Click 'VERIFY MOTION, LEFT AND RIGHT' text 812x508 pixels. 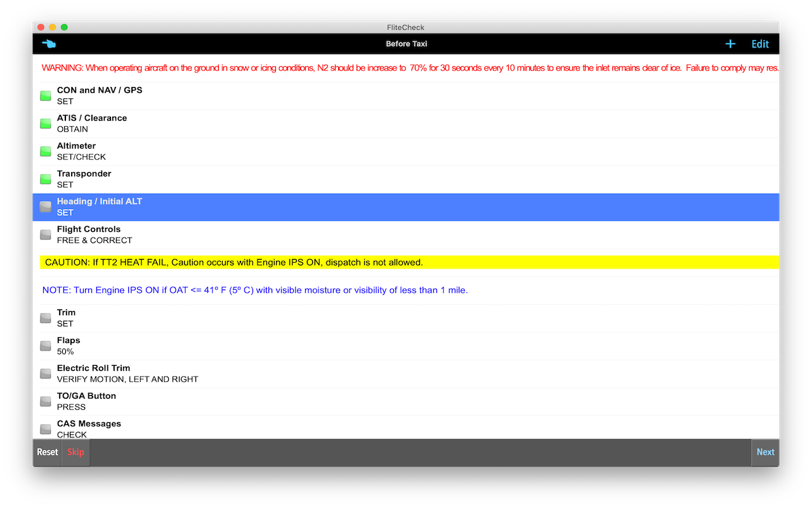[x=128, y=379]
